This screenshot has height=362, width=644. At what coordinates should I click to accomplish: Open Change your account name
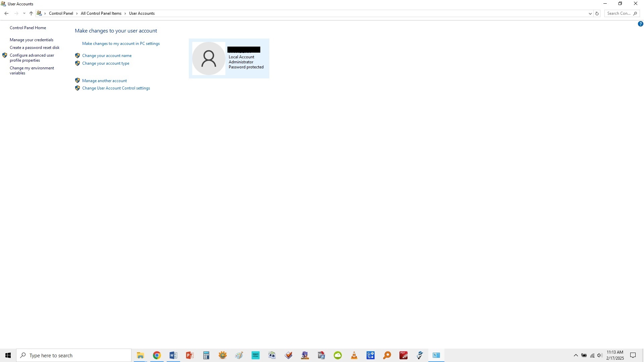tap(107, 55)
